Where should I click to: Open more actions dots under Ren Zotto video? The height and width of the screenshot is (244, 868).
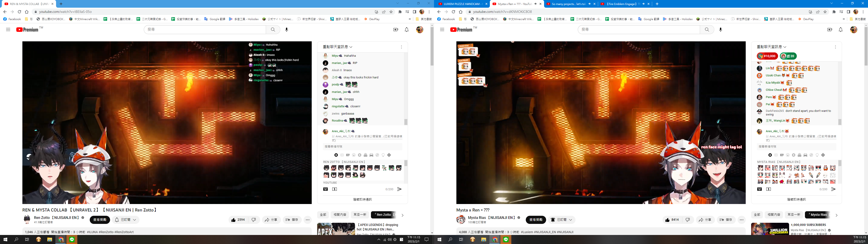coord(308,220)
